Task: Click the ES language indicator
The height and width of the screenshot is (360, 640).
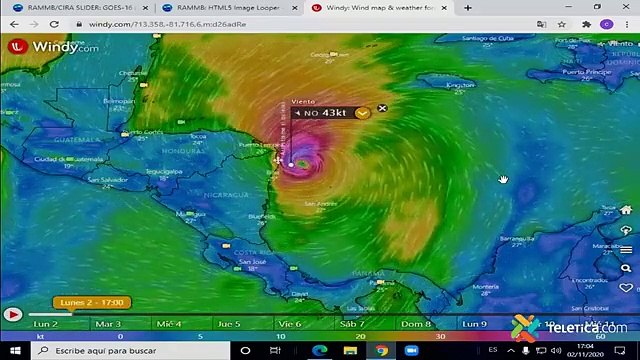Action: (x=493, y=350)
